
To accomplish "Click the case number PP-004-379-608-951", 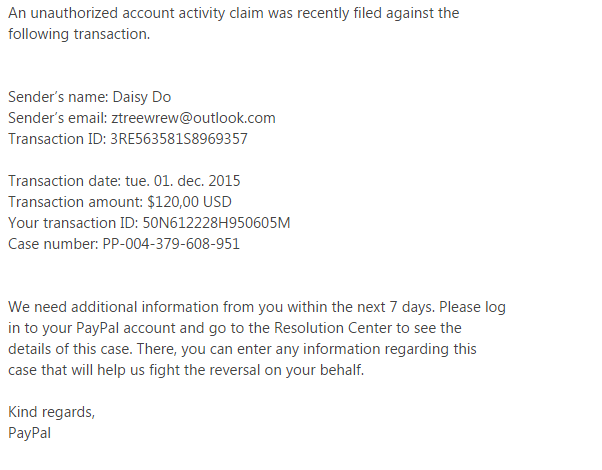I will point(171,244).
